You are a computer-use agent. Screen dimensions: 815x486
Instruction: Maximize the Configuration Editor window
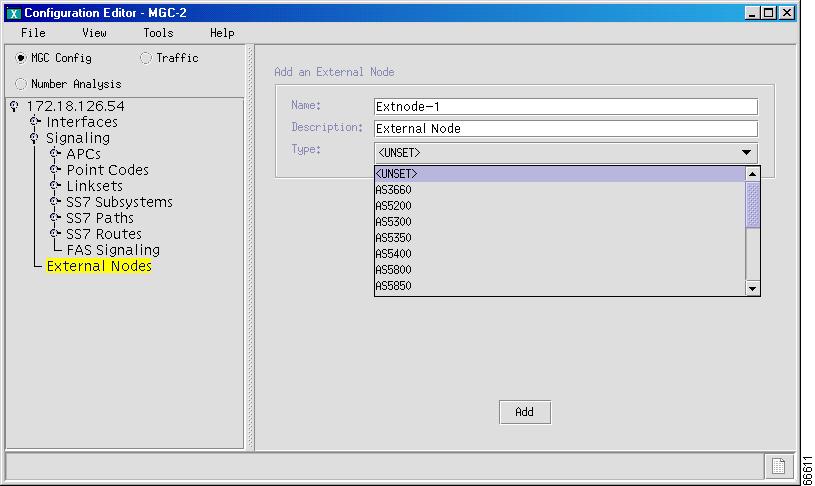pos(770,13)
